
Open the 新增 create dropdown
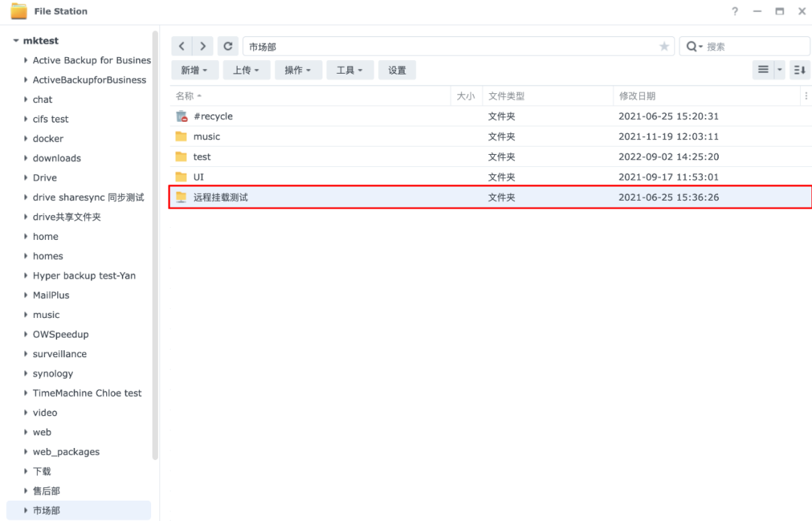195,69
